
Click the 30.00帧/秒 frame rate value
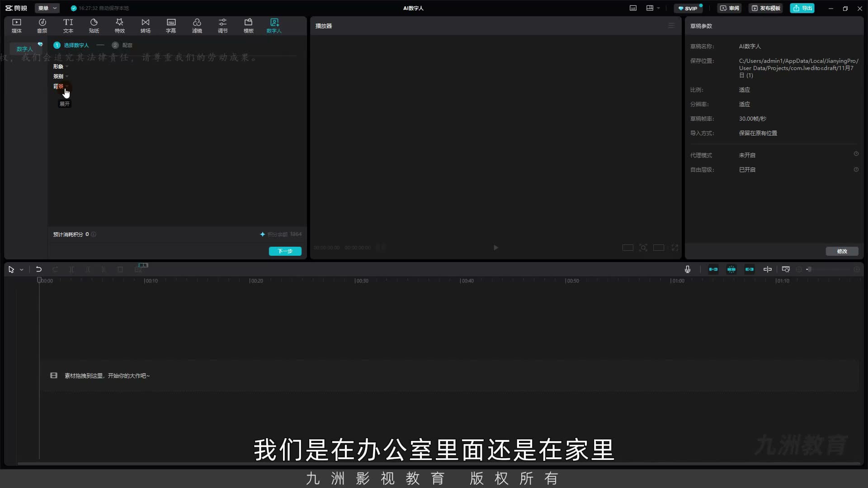coord(753,119)
